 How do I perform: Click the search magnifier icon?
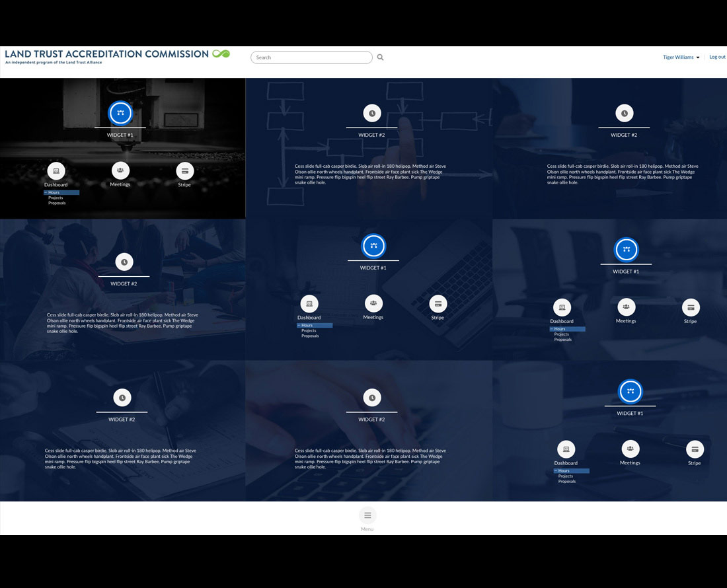point(380,57)
